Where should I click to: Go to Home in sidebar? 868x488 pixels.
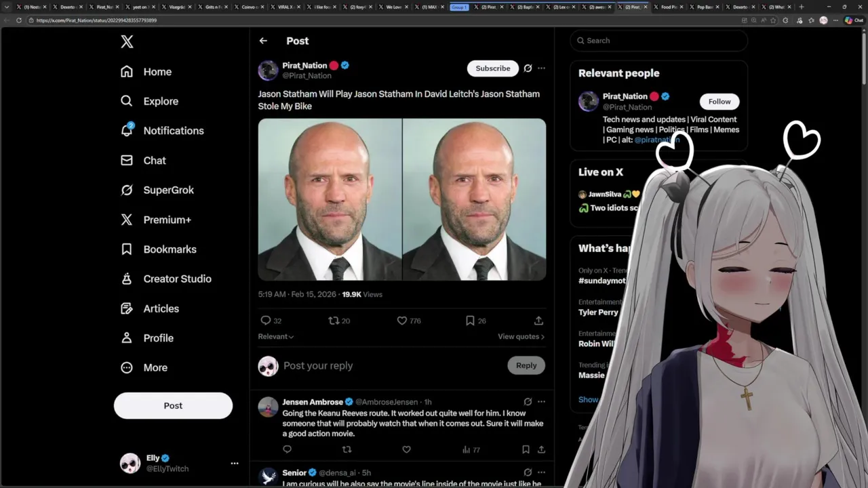(x=146, y=72)
